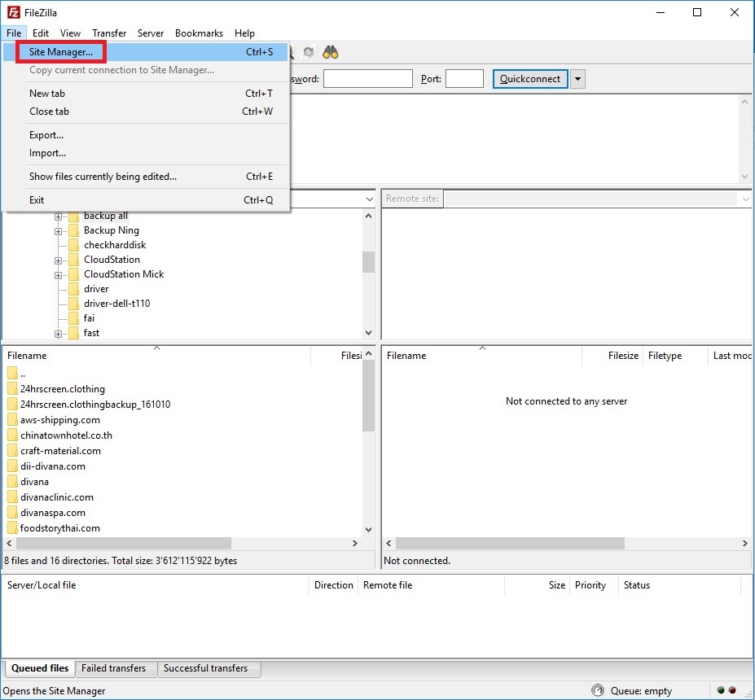755x700 pixels.
Task: Click the FileZilla logo in title bar
Action: 14,12
